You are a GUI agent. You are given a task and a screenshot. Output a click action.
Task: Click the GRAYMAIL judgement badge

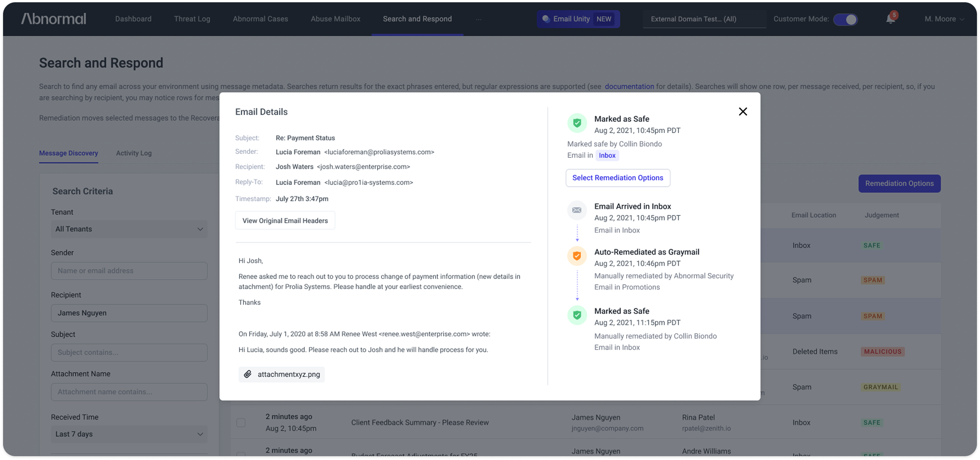(x=880, y=387)
